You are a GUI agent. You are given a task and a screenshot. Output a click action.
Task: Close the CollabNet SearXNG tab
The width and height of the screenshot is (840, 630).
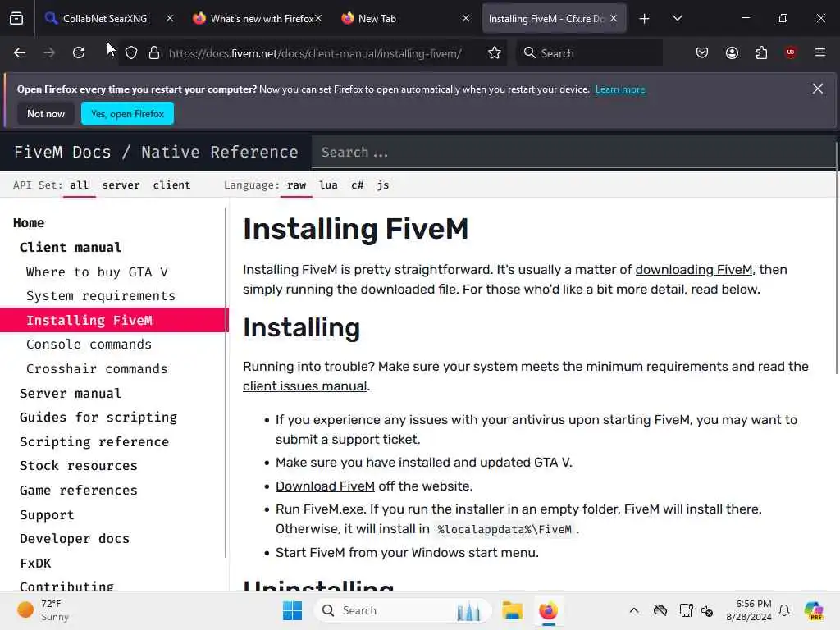coord(170,18)
